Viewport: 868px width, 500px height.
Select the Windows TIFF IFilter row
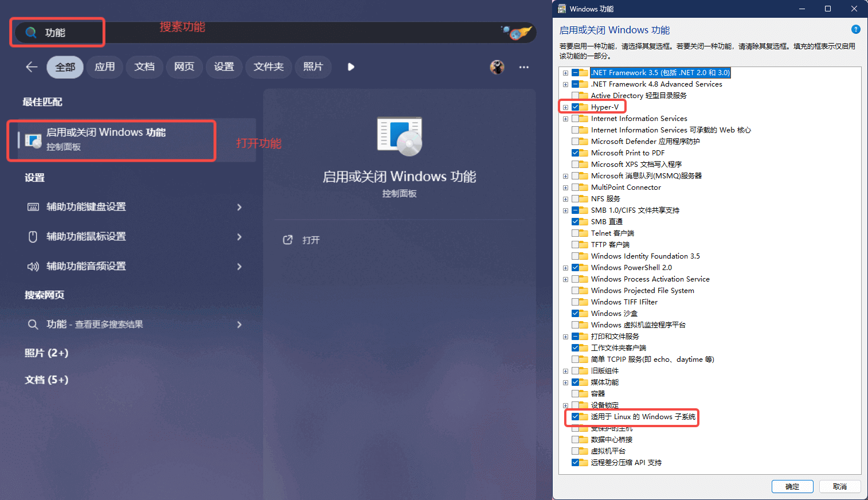(624, 302)
